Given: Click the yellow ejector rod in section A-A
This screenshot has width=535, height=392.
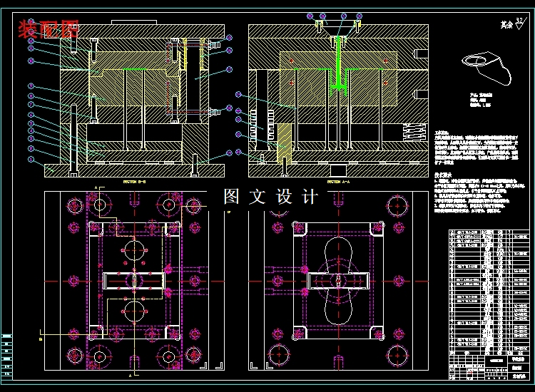Looking at the screenshot, I should click(x=284, y=145).
